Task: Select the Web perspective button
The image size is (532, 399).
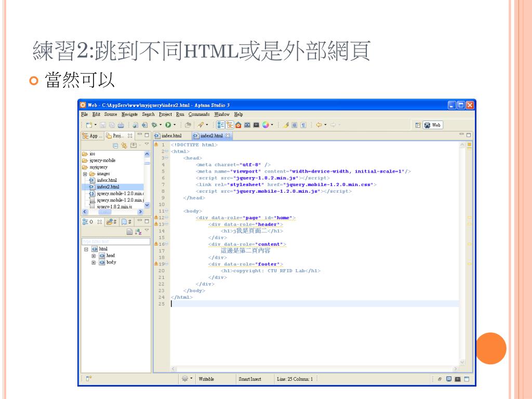Action: 433,125
